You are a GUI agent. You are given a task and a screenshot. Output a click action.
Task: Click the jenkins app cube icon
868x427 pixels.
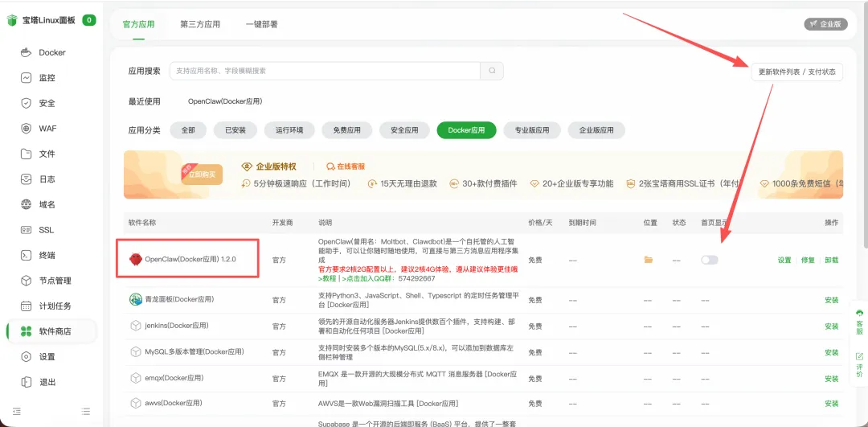tap(136, 326)
